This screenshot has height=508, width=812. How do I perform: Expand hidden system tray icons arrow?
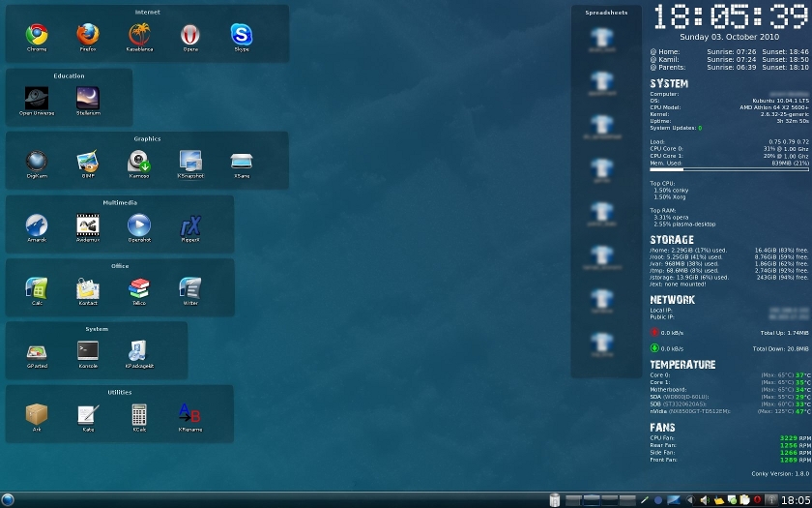[690, 500]
